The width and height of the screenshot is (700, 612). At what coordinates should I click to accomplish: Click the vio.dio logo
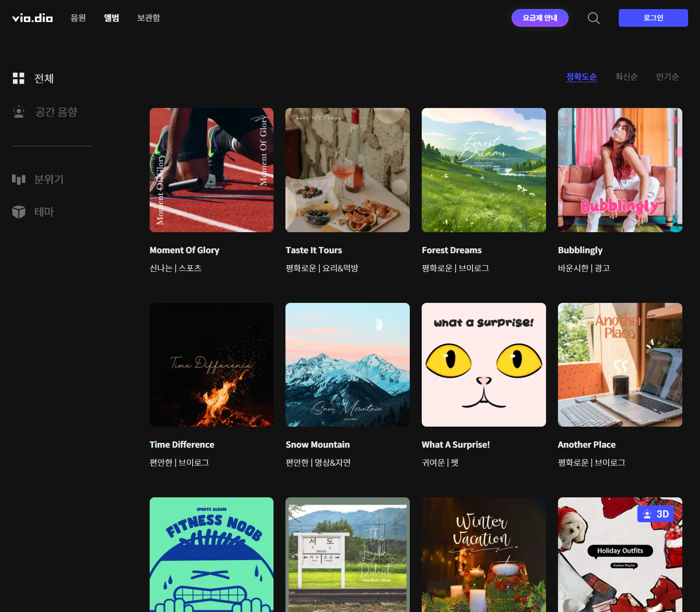pos(33,18)
